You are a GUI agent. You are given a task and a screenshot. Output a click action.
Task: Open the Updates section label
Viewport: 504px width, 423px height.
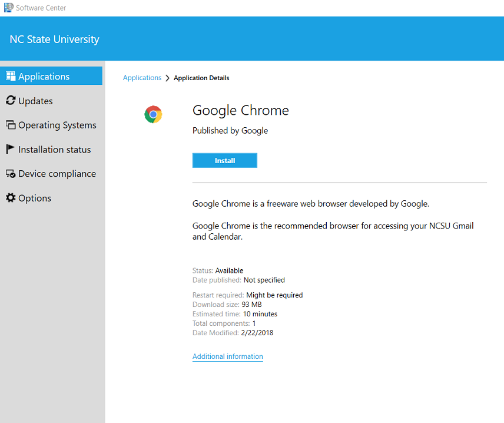pos(35,101)
